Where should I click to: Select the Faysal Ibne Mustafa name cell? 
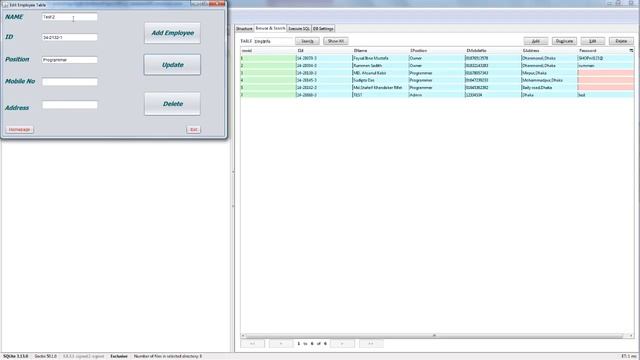click(x=380, y=58)
